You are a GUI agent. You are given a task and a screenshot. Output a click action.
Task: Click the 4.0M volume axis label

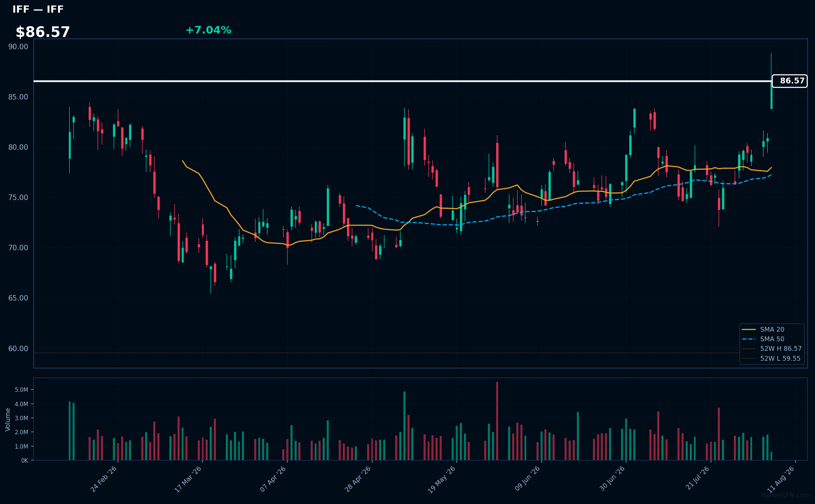22,404
